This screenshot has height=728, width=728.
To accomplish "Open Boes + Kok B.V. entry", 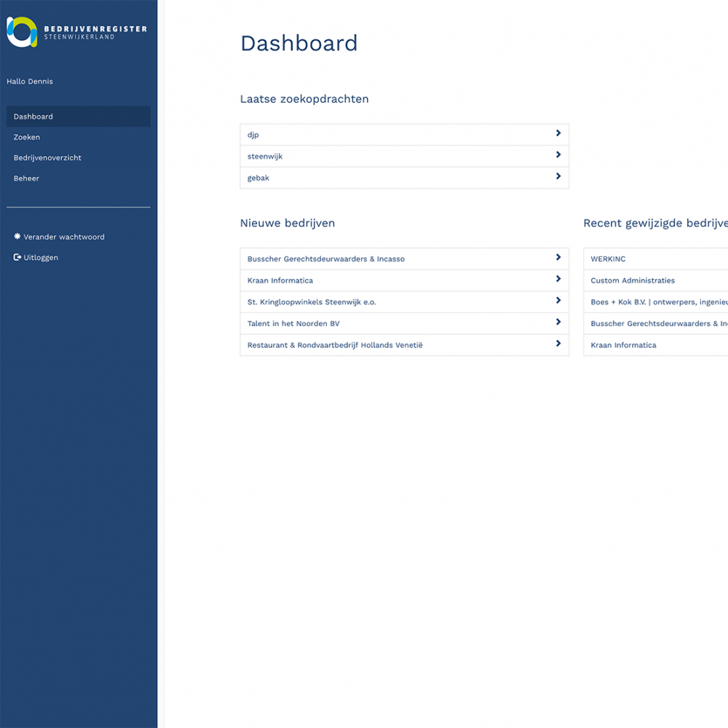I will (656, 302).
